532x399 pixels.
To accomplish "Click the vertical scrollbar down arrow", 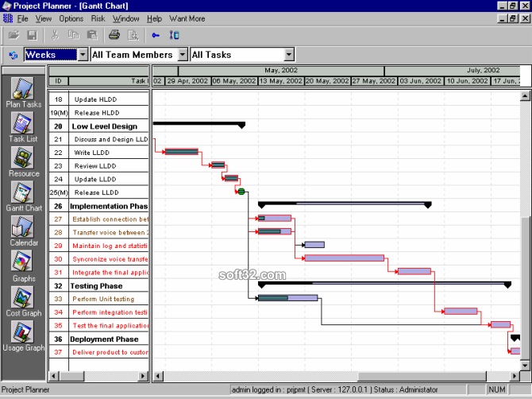I will tap(525, 365).
